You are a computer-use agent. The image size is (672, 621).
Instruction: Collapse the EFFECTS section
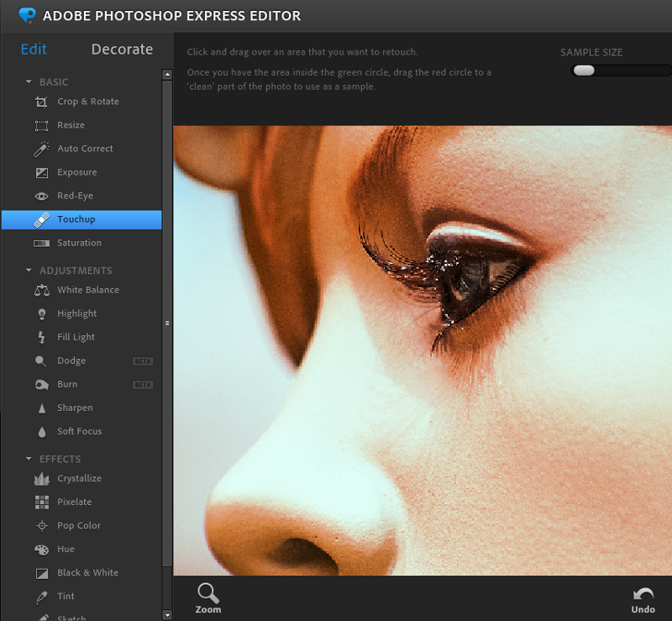point(29,459)
